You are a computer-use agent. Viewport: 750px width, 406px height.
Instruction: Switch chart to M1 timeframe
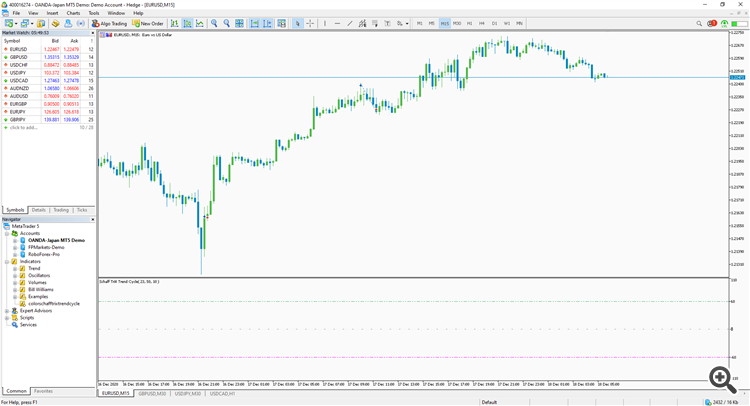tap(419, 23)
